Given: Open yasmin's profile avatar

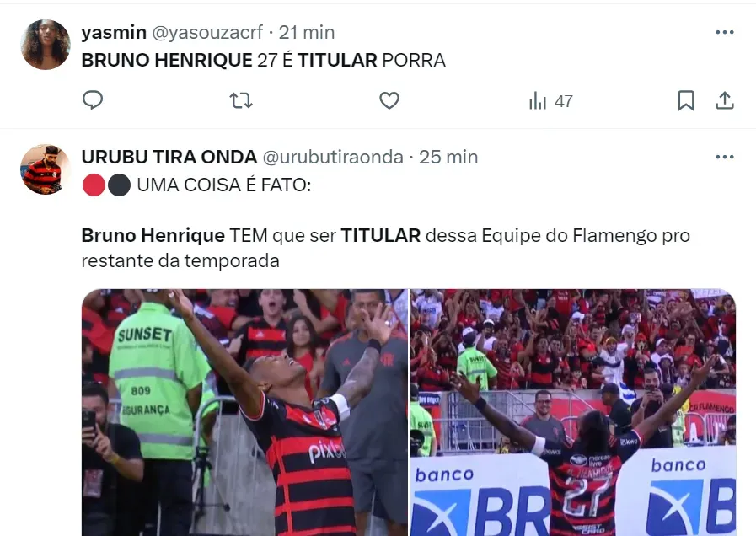Looking at the screenshot, I should 46,45.
